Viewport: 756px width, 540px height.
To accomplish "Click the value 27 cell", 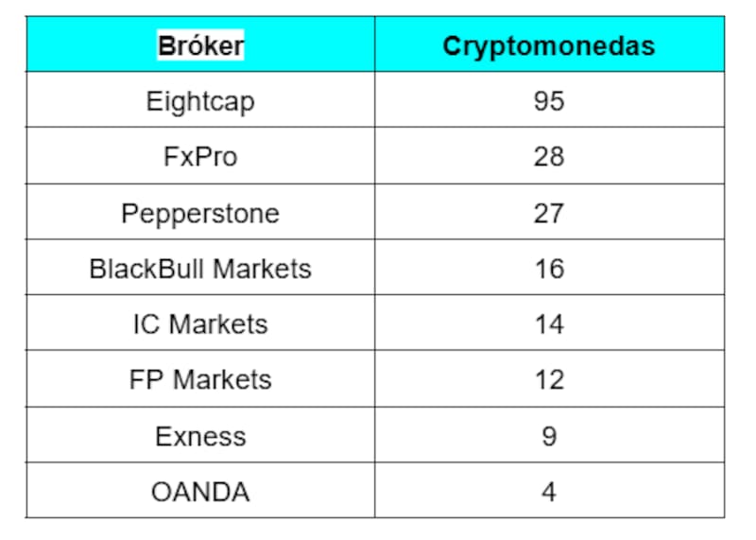I will click(549, 212).
